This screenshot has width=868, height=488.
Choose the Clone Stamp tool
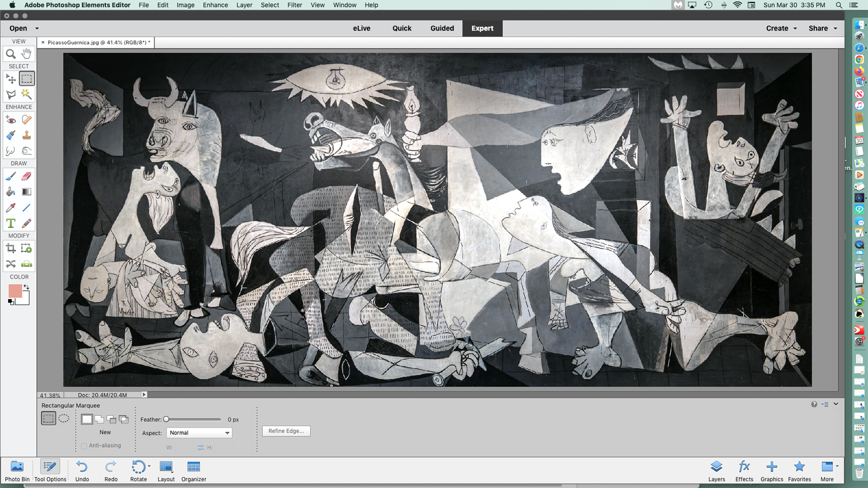[x=27, y=135]
